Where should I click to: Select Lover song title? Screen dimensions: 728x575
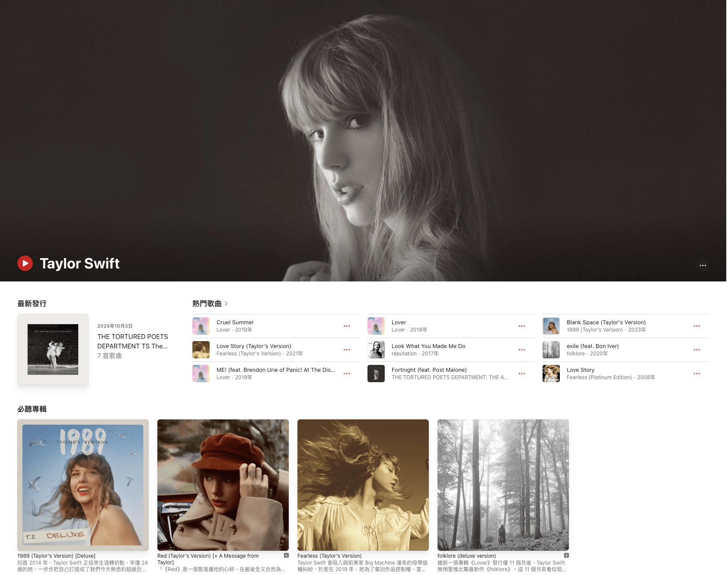click(x=399, y=322)
